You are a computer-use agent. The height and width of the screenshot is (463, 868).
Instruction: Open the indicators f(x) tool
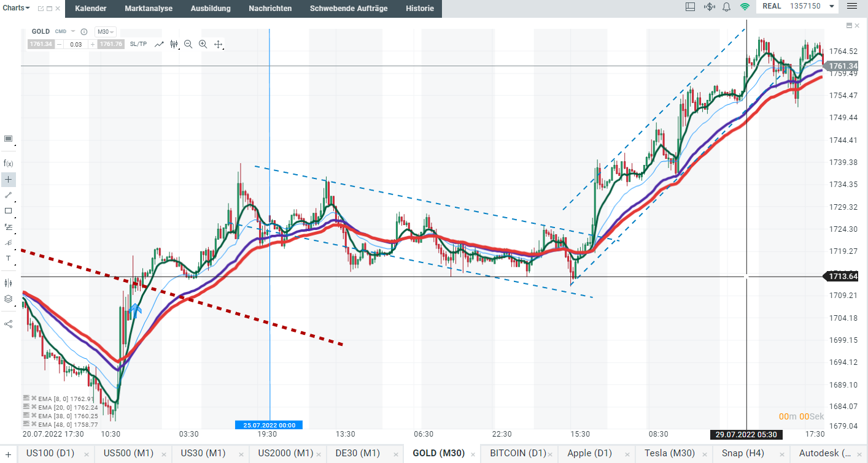(x=9, y=163)
